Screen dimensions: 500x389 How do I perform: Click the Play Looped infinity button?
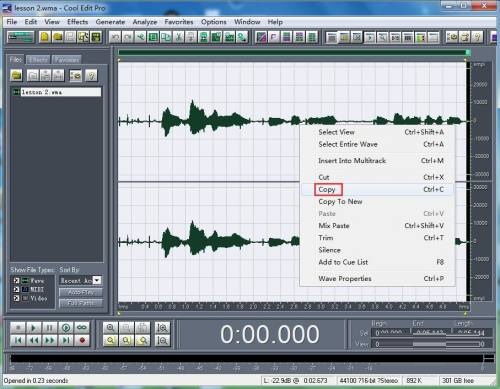point(82,328)
